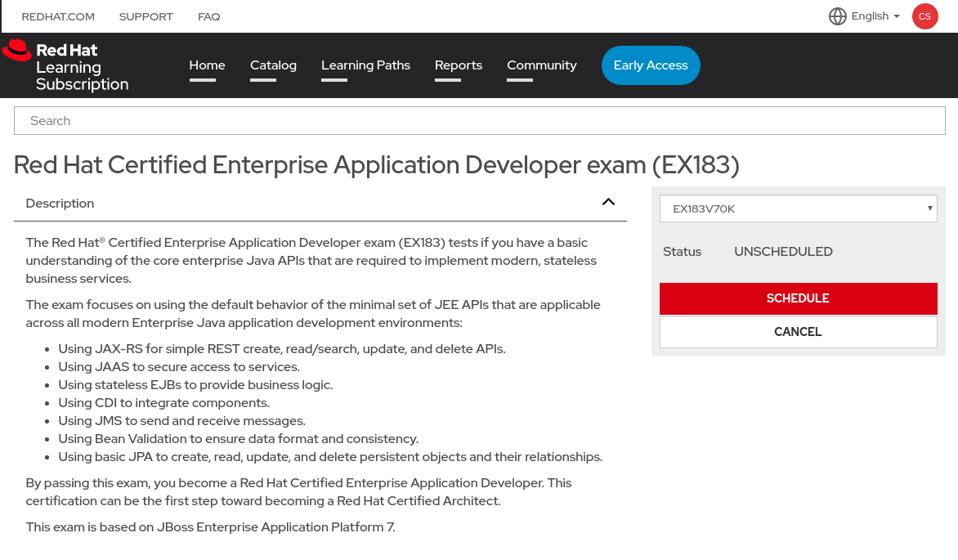The height and width of the screenshot is (560, 958).
Task: Collapse the Description section chevron
Action: 608,201
